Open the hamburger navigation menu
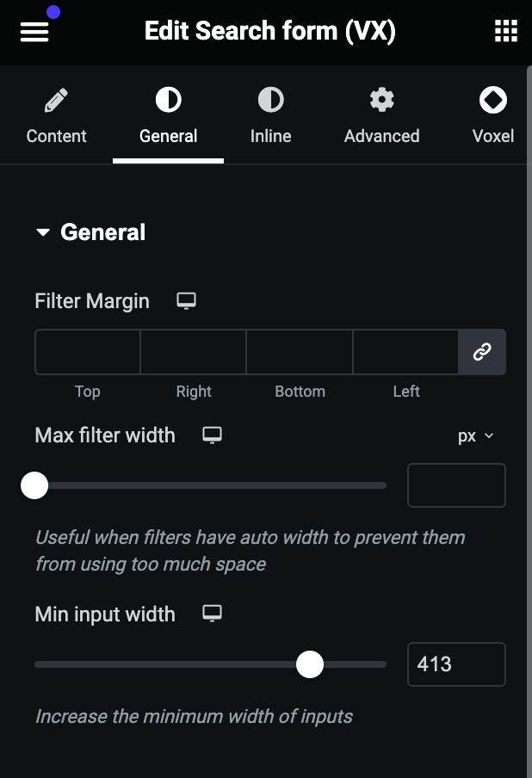The image size is (532, 778). tap(34, 31)
